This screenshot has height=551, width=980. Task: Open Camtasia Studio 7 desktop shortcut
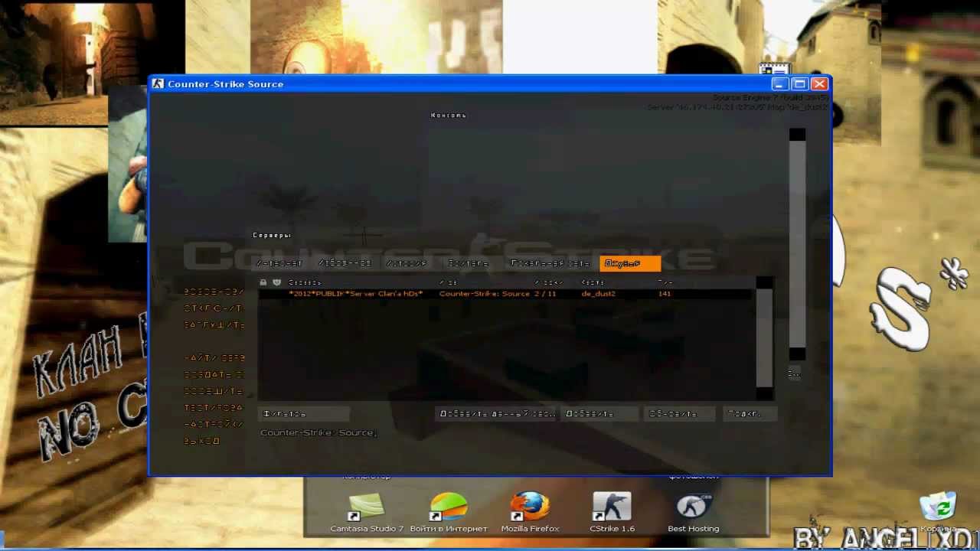(366, 512)
